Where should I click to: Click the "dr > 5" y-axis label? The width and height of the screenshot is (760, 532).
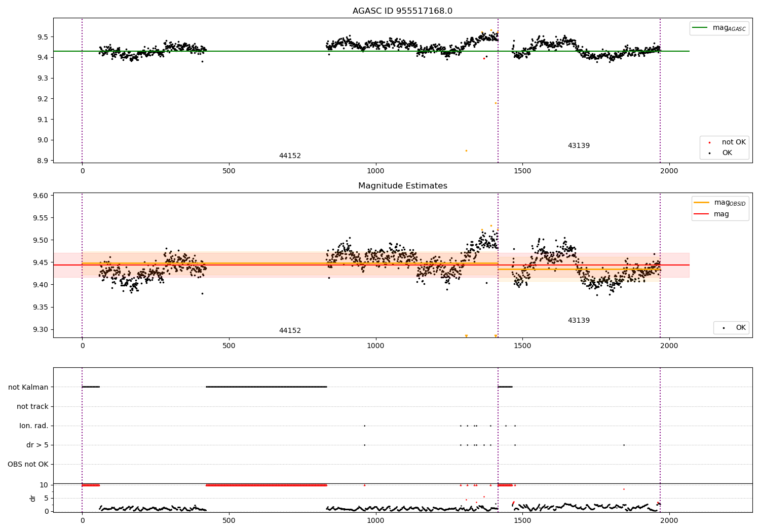coord(37,445)
